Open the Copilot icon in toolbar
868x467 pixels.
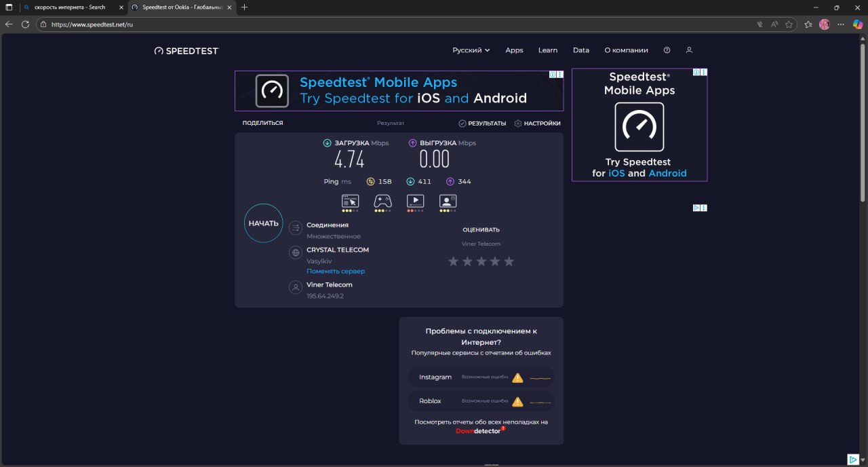[x=859, y=24]
